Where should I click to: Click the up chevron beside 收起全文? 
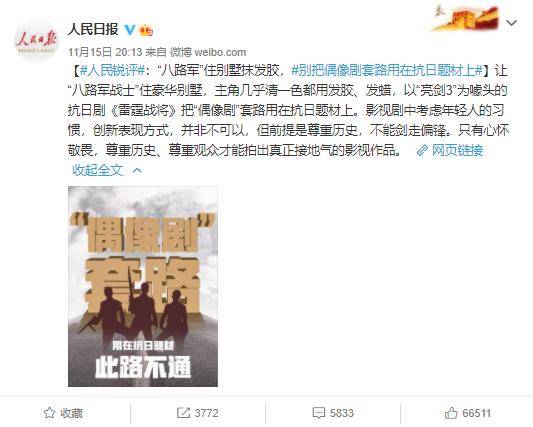[137, 170]
